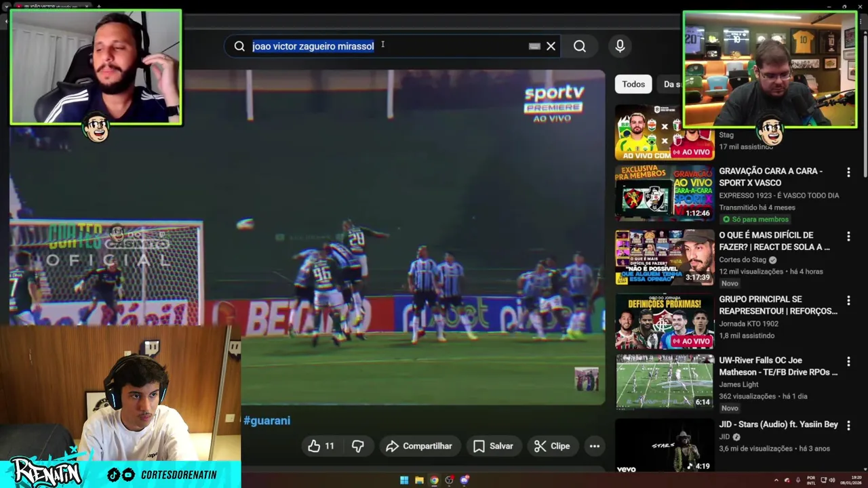Screen dimensions: 868x488
Task: Open Discord from the taskbar
Action: pos(465,480)
